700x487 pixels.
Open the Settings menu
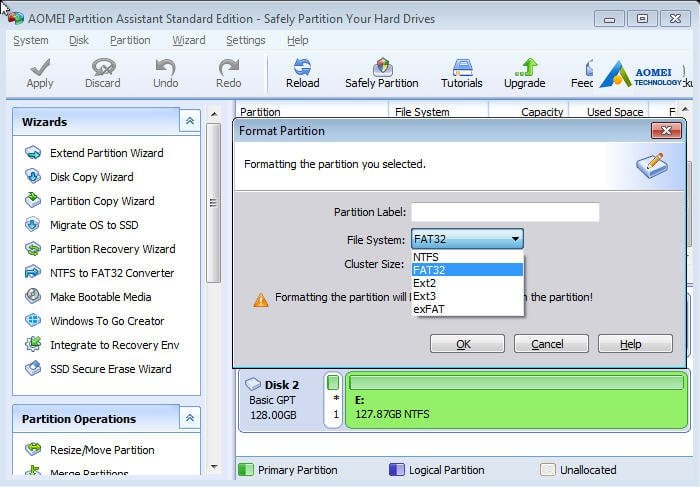click(246, 40)
